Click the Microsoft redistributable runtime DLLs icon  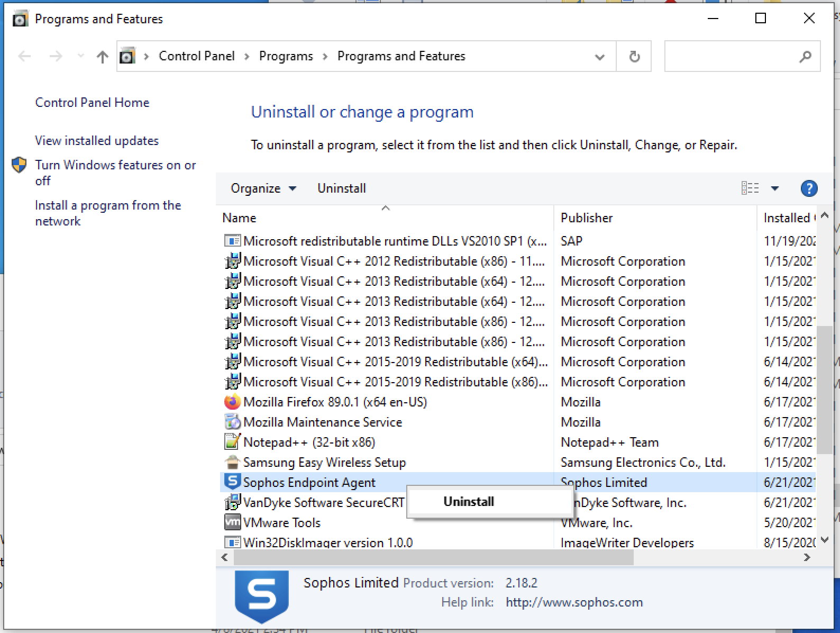(232, 241)
